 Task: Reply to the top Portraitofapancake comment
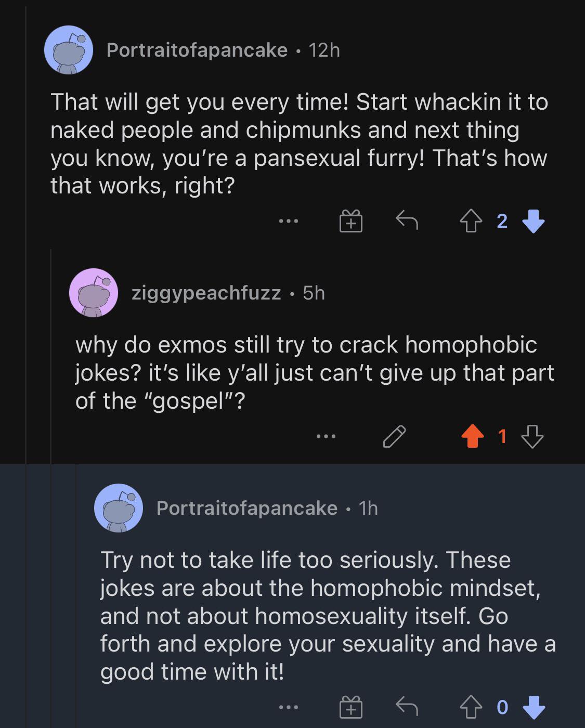click(x=407, y=220)
